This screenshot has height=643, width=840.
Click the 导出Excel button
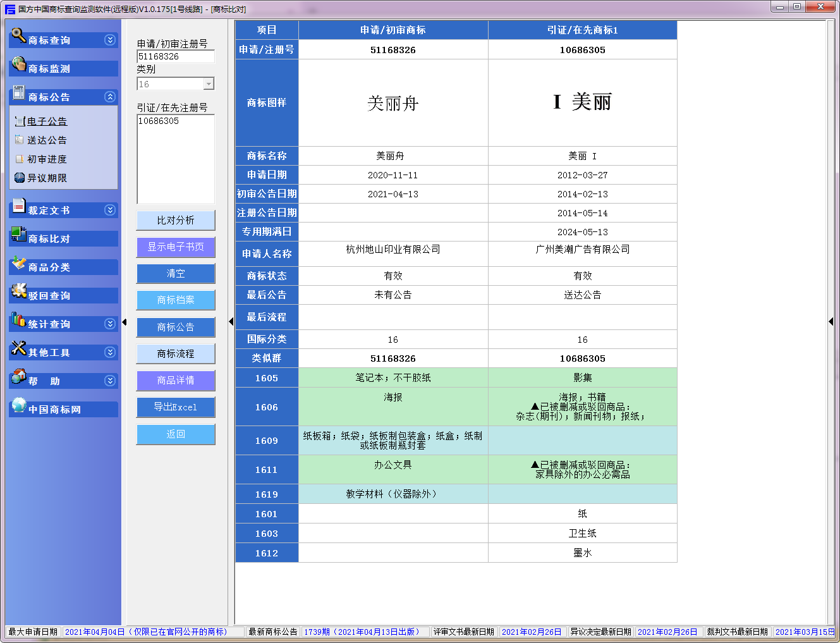(x=176, y=407)
